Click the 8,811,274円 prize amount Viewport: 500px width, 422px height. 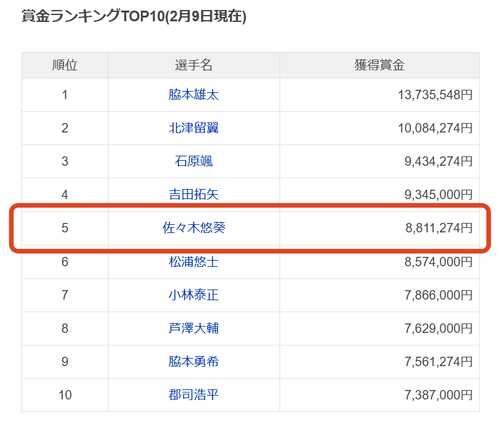(x=439, y=228)
